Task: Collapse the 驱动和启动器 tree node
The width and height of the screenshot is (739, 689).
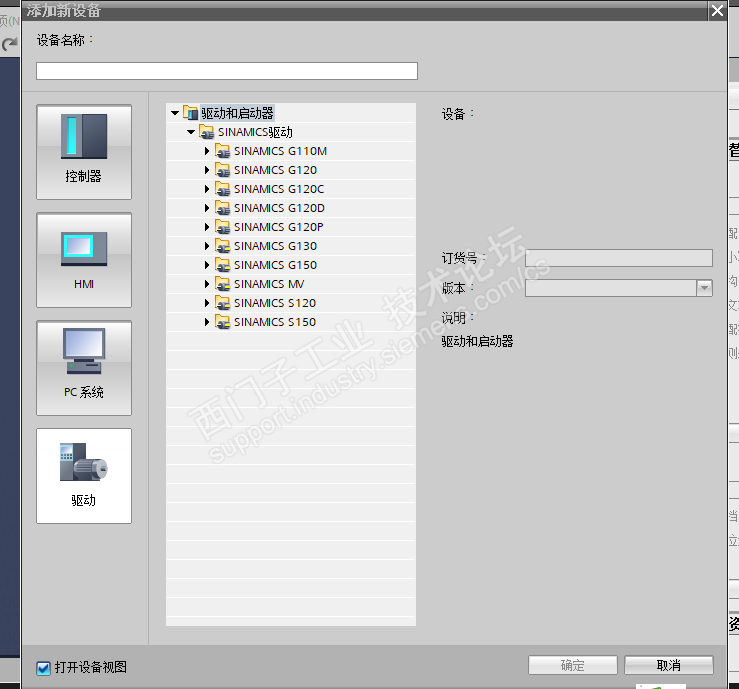Action: pyautogui.click(x=175, y=113)
